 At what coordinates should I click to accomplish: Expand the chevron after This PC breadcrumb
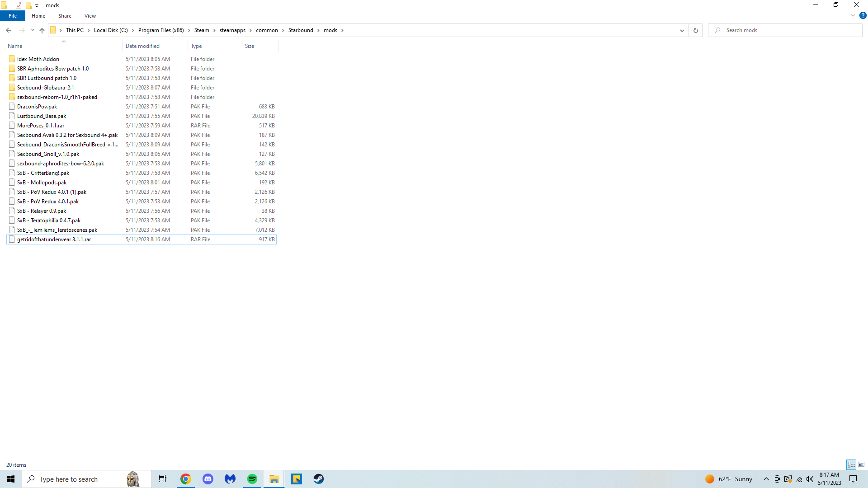(89, 30)
